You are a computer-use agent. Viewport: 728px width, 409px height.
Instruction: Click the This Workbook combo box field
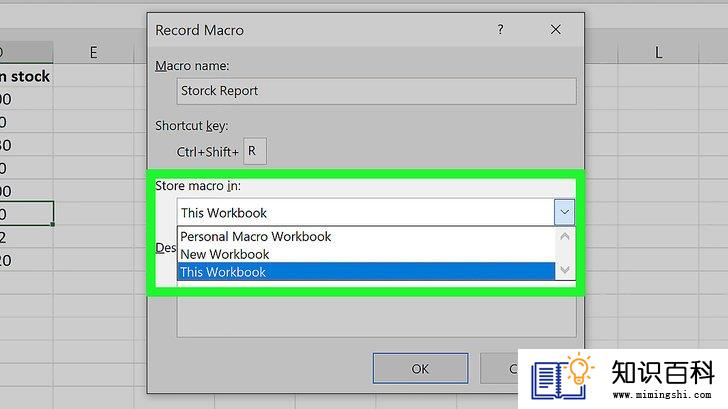click(365, 212)
